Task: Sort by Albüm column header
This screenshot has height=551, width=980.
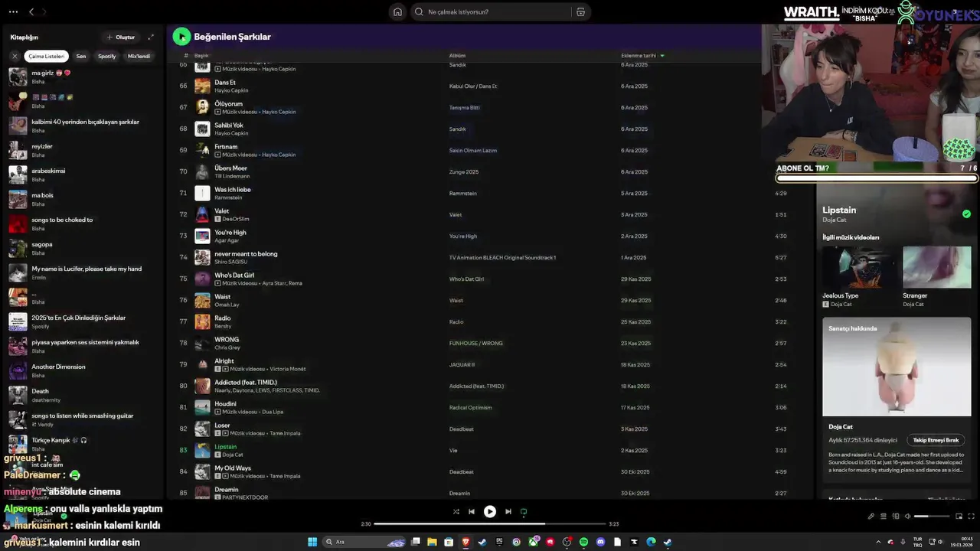Action: pos(457,55)
